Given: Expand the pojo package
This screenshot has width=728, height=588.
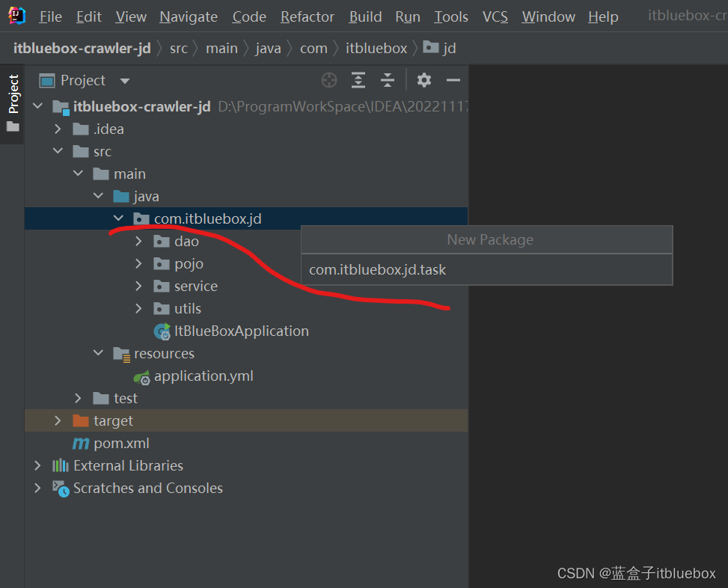Looking at the screenshot, I should 139,263.
